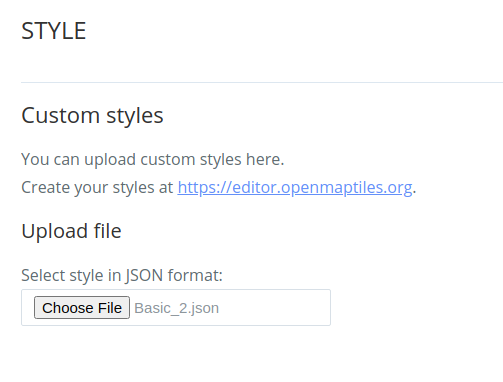This screenshot has height=382, width=503.
Task: Click the '.json' extension of selected file
Action: pos(203,309)
